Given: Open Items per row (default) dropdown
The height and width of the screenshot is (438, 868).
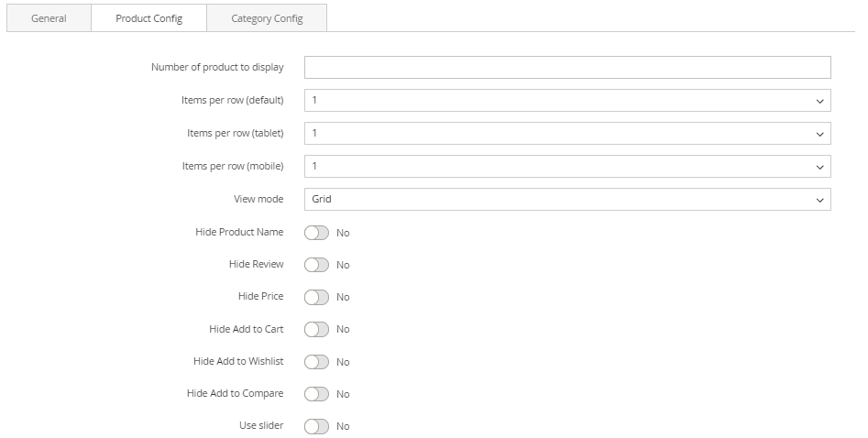Looking at the screenshot, I should click(566, 101).
